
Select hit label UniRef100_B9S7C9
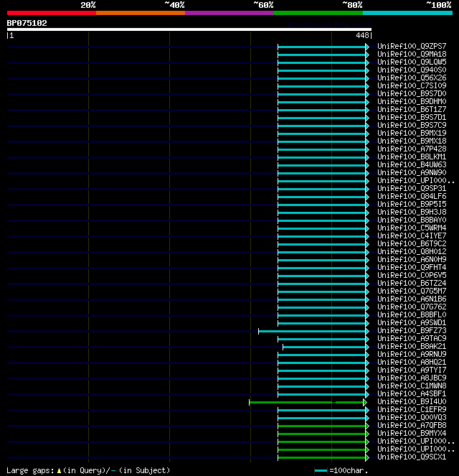[412, 125]
